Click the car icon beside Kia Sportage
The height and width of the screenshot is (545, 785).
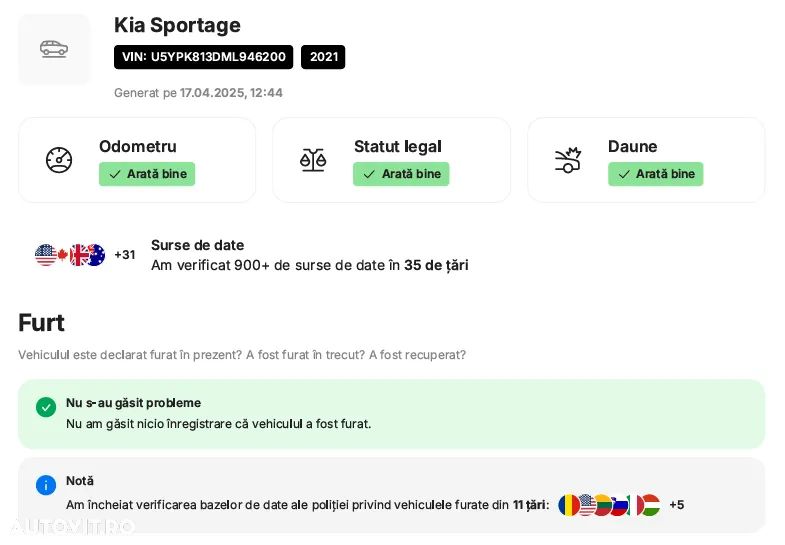pyautogui.click(x=54, y=49)
